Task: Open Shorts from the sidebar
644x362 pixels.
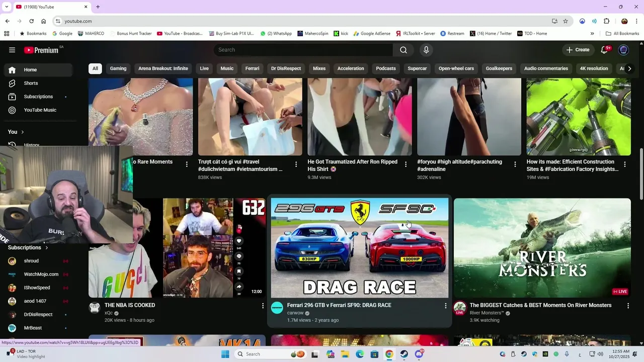Action: [38, 83]
